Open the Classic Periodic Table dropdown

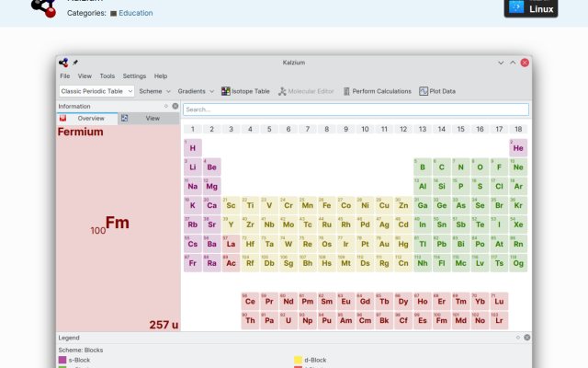[x=96, y=91]
